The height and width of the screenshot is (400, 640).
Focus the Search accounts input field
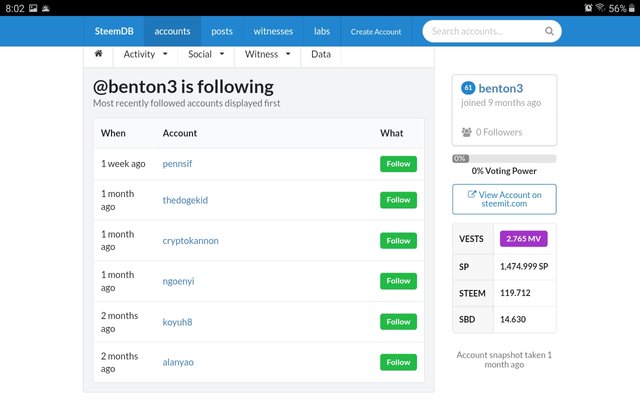click(x=485, y=31)
